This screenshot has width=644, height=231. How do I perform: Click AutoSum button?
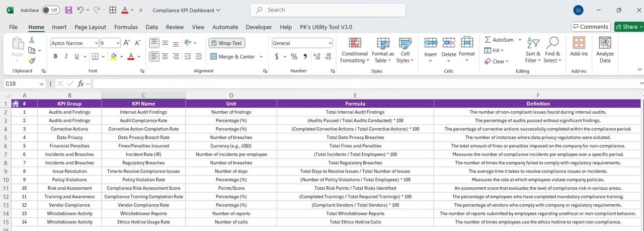point(499,40)
